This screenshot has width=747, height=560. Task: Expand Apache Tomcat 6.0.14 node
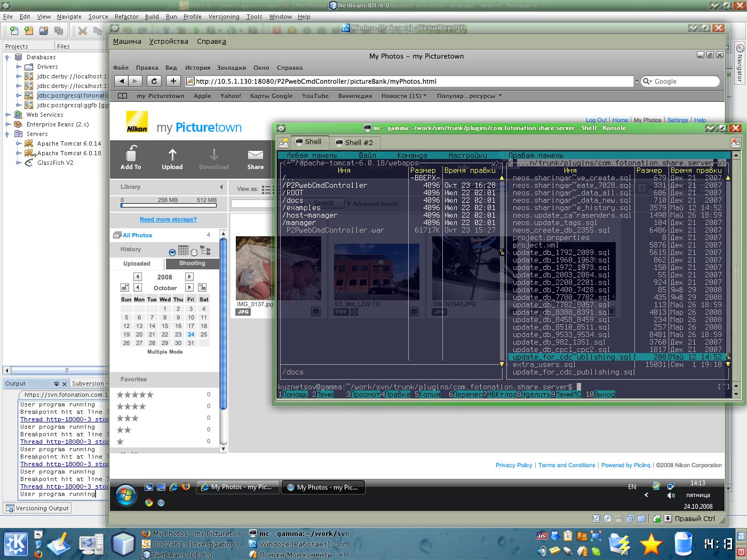(x=18, y=143)
